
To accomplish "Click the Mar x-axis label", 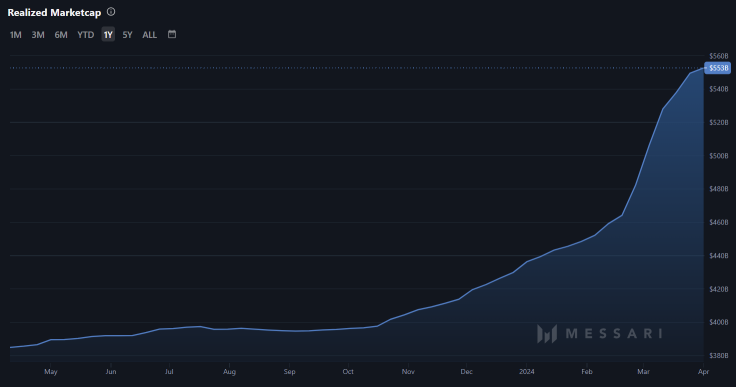I will [643, 372].
